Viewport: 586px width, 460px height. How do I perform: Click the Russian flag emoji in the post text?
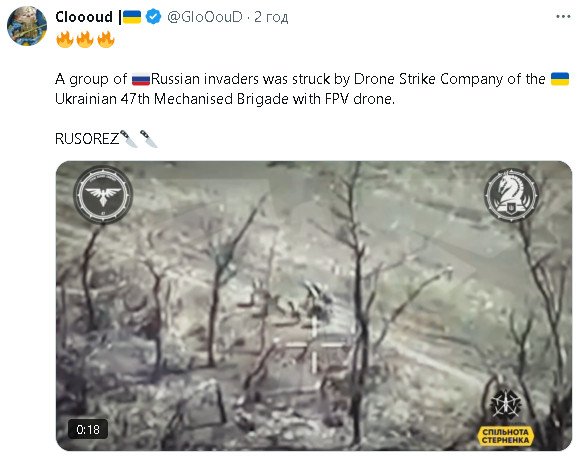[x=141, y=80]
